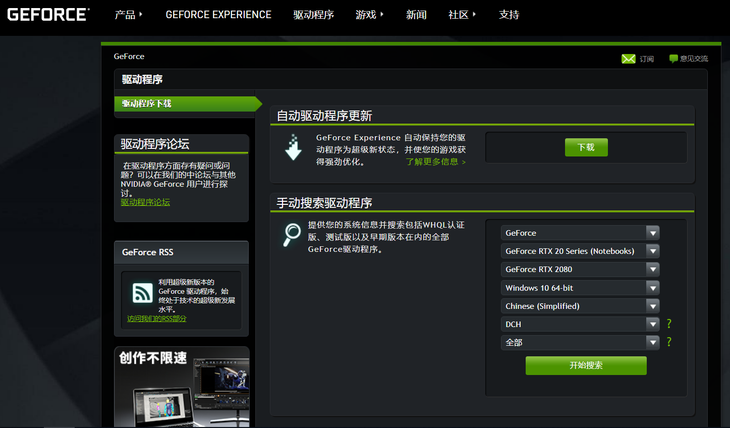The height and width of the screenshot is (428, 730).
Task: Click the GEFORCE logo
Action: point(48,14)
